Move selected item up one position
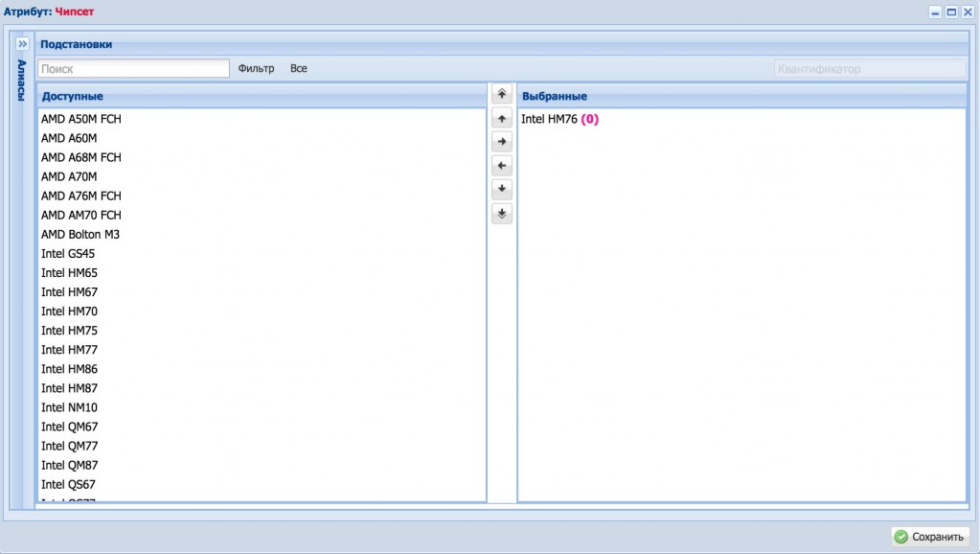Viewport: 980px width, 554px height. point(501,118)
